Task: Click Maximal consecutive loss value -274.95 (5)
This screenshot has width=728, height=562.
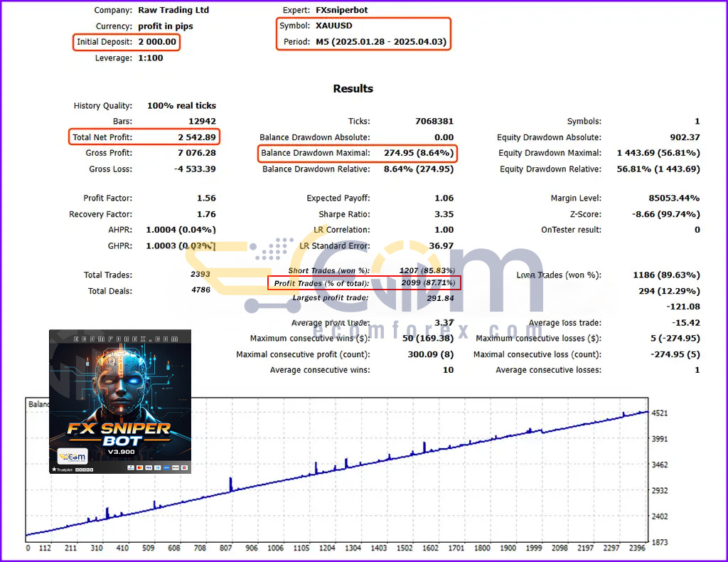Action: pyautogui.click(x=675, y=354)
